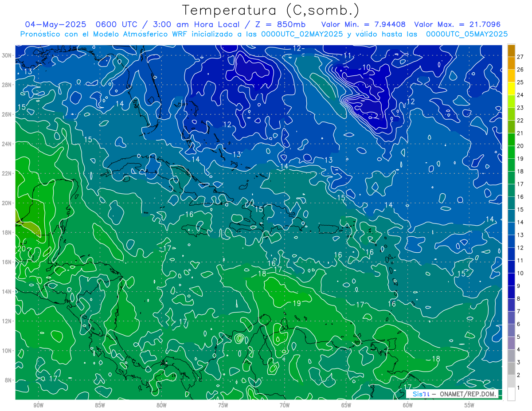Click the Temperatura (C,somb.) chart title
Image resolution: width=532 pixels, height=411 pixels.
270,10
